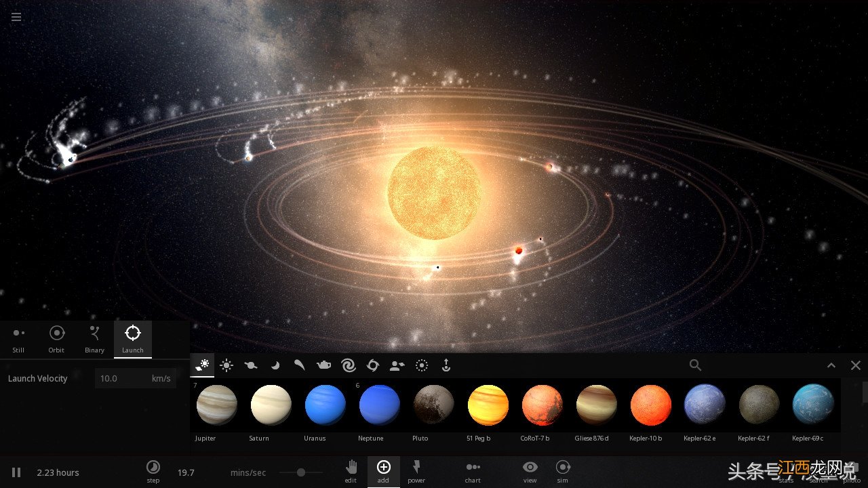Open the sim settings
This screenshot has width=868, height=488.
point(563,471)
